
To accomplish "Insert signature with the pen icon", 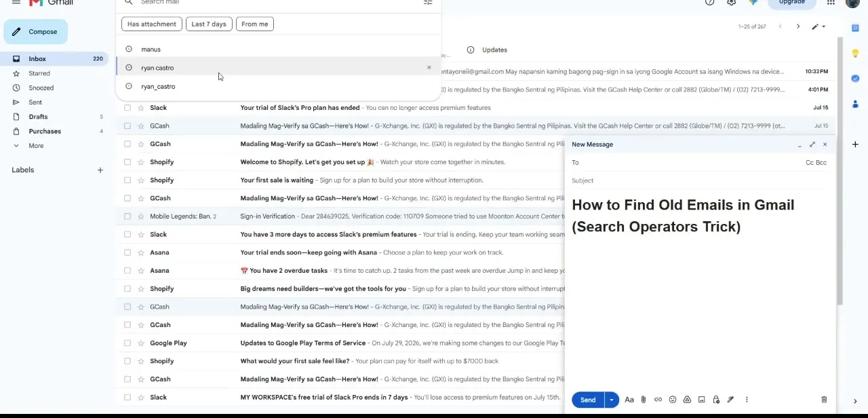I will 730,400.
